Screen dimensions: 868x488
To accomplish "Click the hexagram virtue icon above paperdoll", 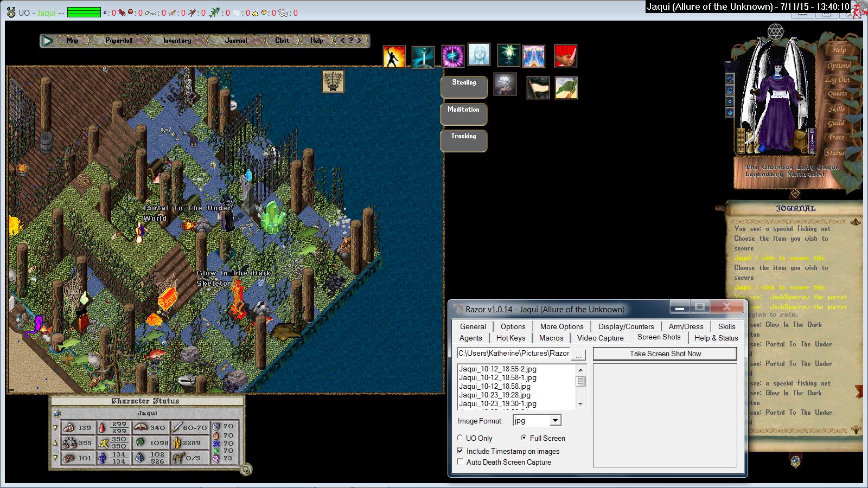I will coord(775,31).
